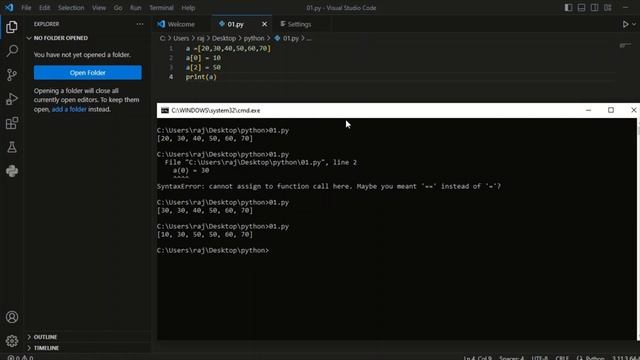Screen dimensions: 640x360
Task: Click raj in the breadcrumb path
Action: [200, 38]
